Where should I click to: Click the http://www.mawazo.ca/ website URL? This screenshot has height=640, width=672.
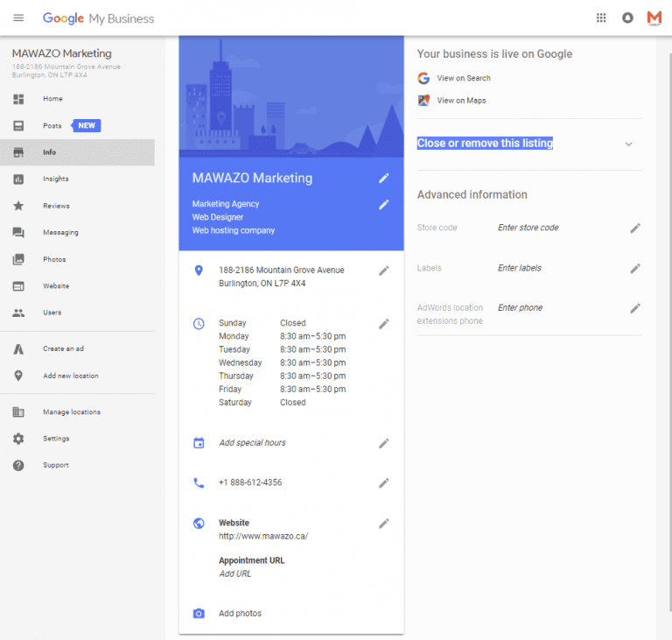(263, 537)
